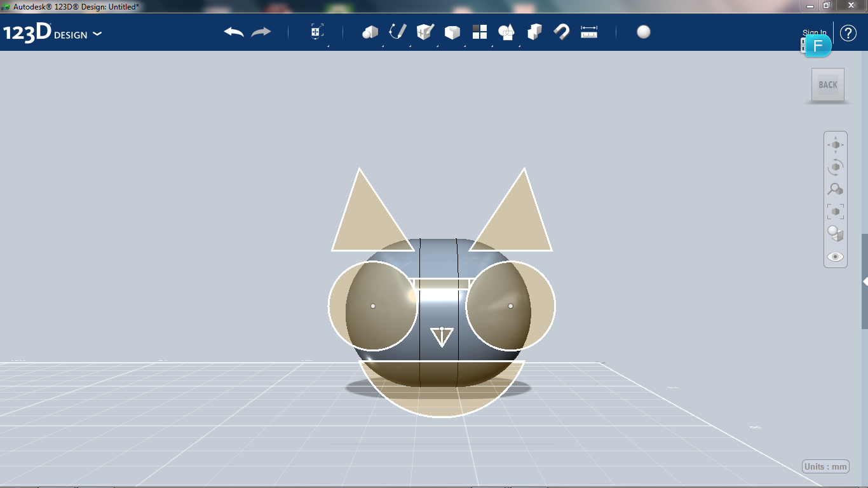Click the app icon in title bar
Image resolution: width=868 pixels, height=488 pixels.
[x=6, y=6]
